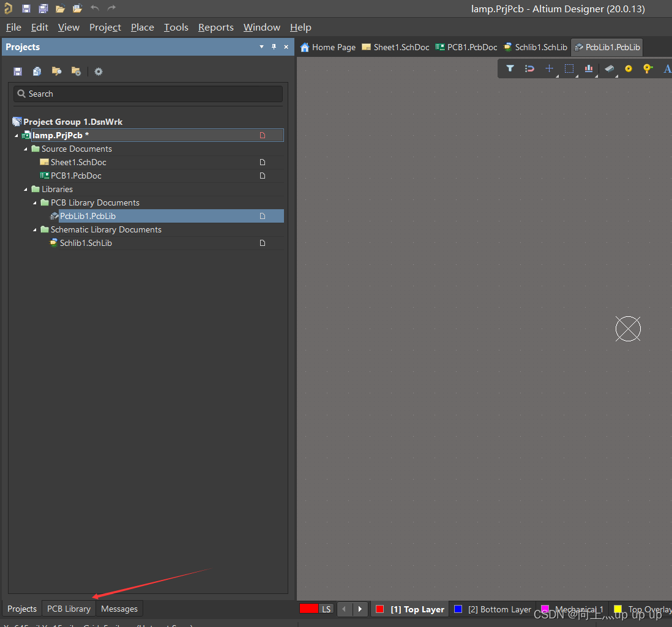Click modified status icon for lamp.PrjPcb

(x=263, y=135)
